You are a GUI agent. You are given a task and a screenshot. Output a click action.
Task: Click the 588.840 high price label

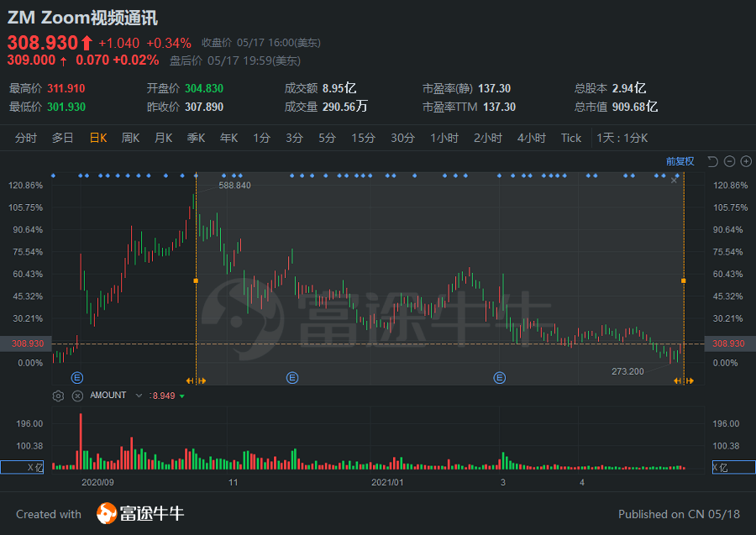click(235, 186)
